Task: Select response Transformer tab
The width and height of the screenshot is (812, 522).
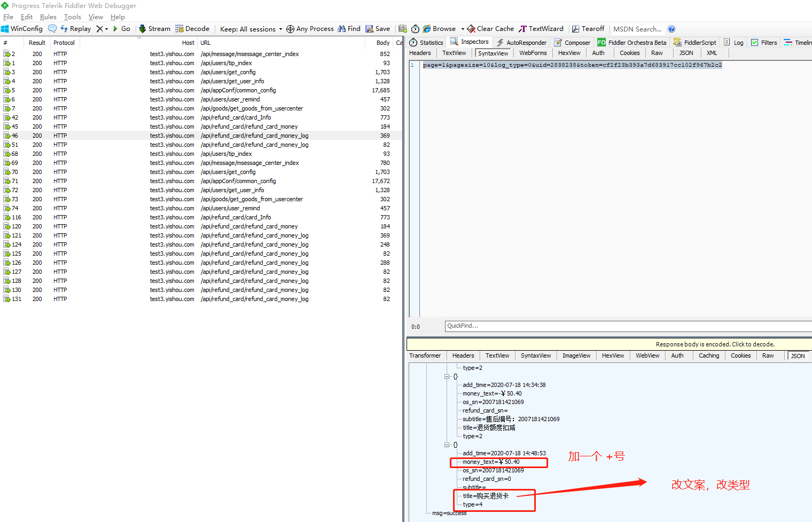Action: coord(425,355)
